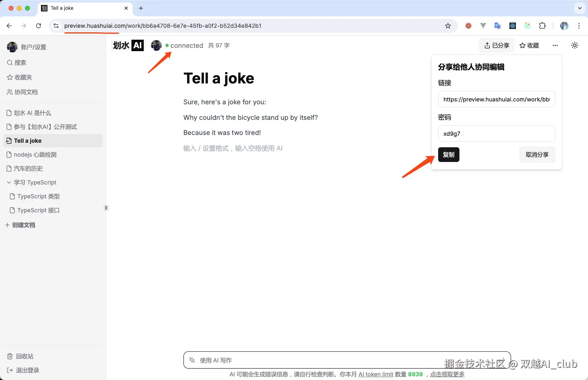Image resolution: width=588 pixels, height=380 pixels.
Task: Open the more options (...) menu
Action: [x=555, y=45]
